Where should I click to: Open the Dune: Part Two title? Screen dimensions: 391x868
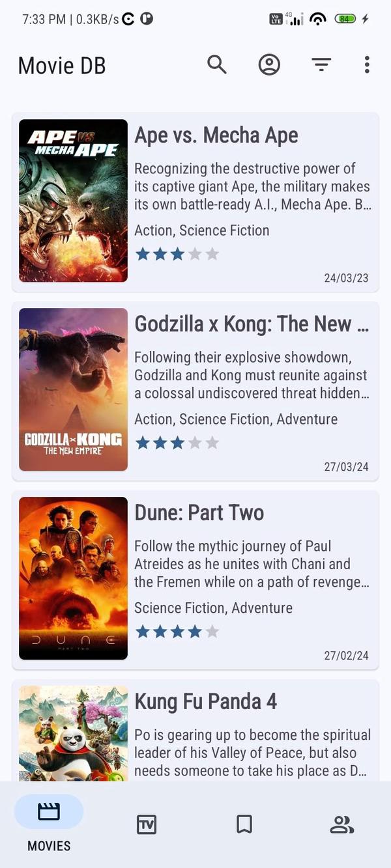199,512
